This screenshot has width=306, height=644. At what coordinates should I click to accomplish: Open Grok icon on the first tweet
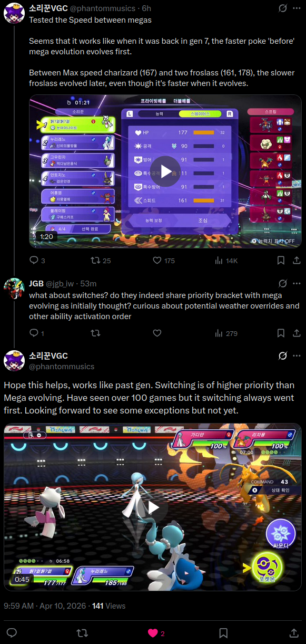pos(283,8)
